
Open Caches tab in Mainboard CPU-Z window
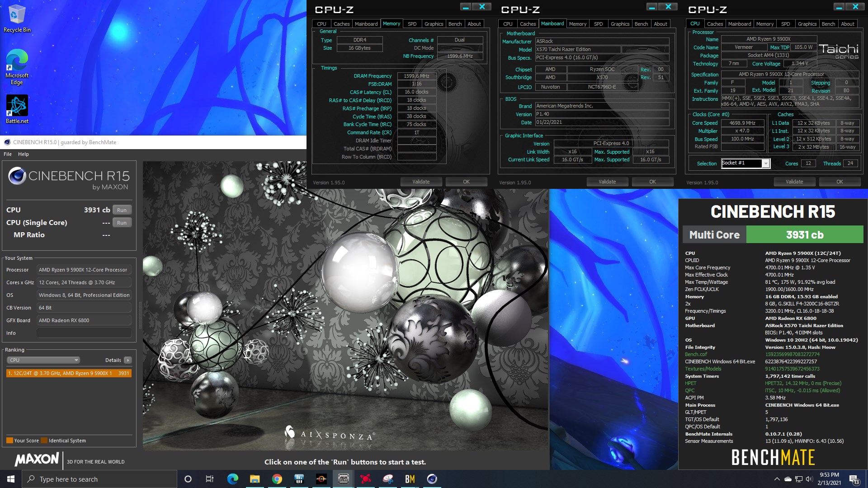(x=528, y=24)
